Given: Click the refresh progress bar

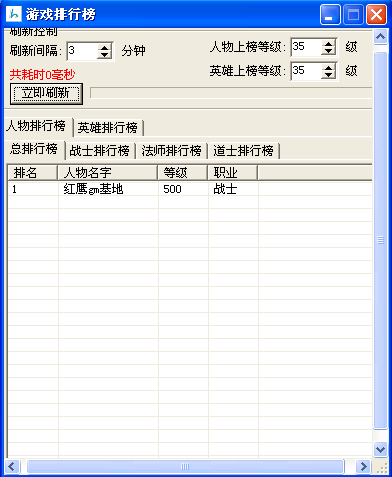Looking at the screenshot, I should click(x=231, y=93).
